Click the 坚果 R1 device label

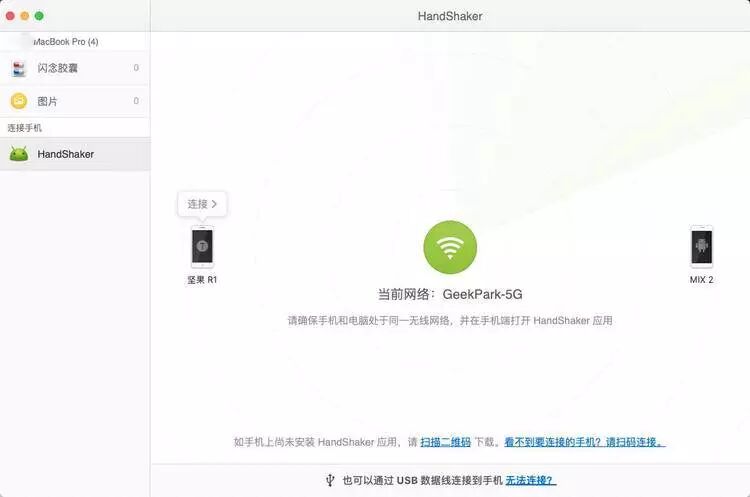pos(202,280)
